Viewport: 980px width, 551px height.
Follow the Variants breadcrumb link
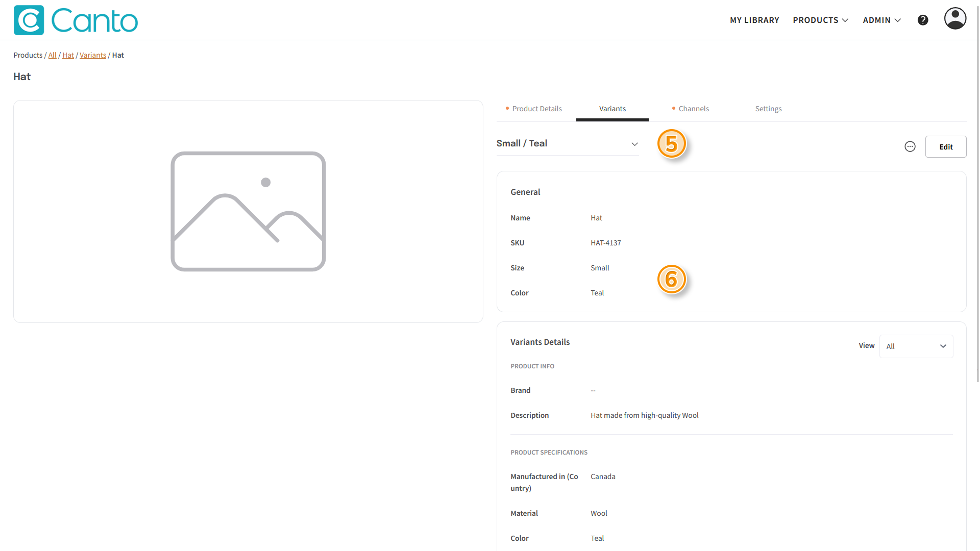[x=93, y=55]
